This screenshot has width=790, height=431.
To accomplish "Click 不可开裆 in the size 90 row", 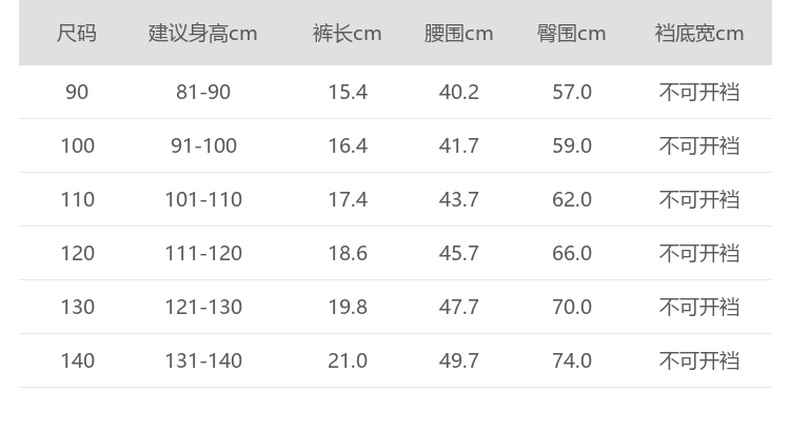I will pyautogui.click(x=699, y=92).
